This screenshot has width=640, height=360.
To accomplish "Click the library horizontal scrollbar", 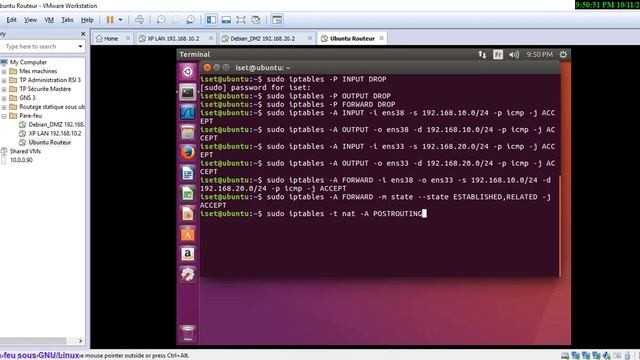I will [x=33, y=340].
